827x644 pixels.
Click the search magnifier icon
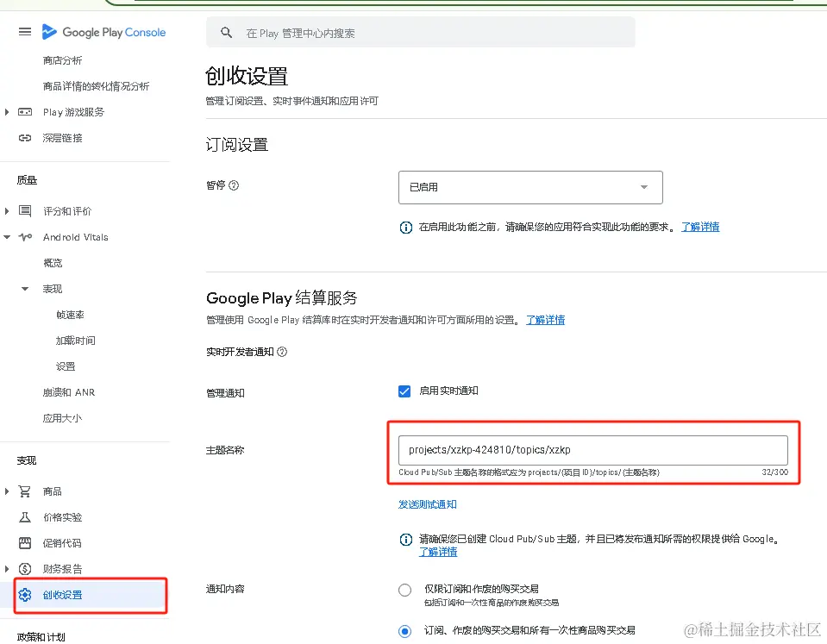[226, 33]
